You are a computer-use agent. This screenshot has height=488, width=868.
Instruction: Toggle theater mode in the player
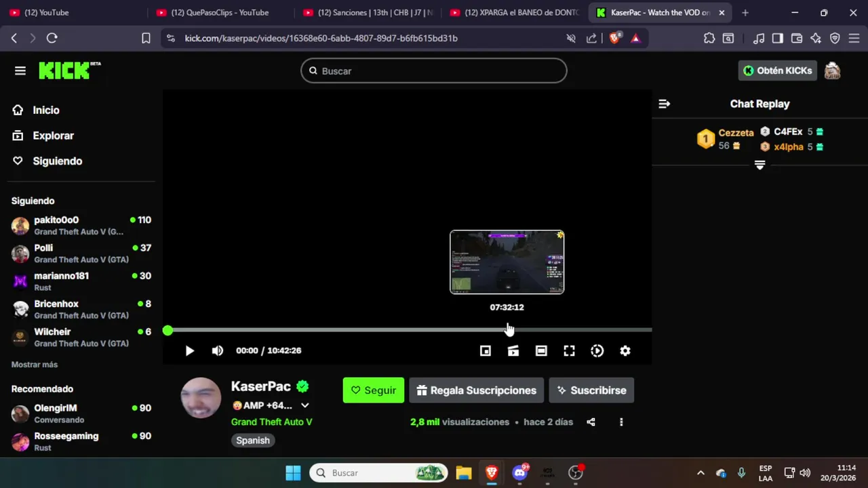click(541, 350)
